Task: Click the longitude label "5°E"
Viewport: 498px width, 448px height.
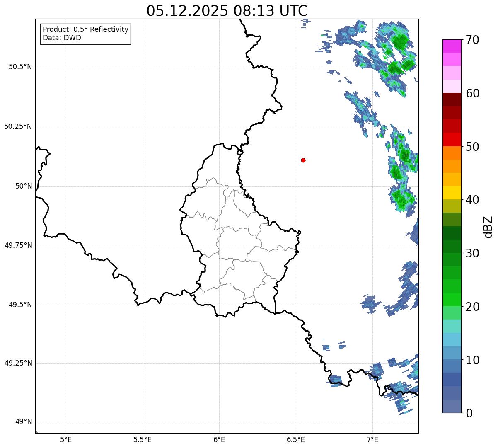Action: point(66,439)
